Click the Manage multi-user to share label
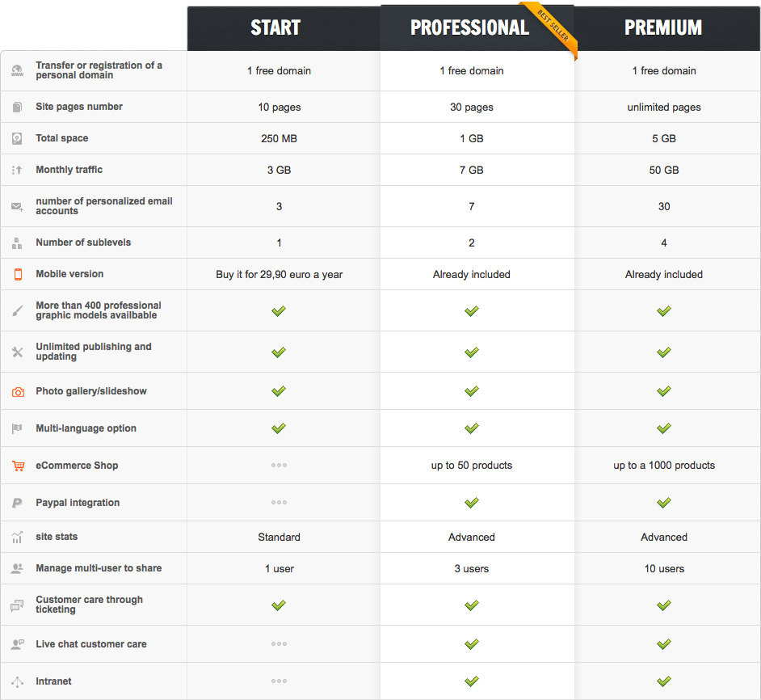This screenshot has height=700, width=761. point(99,568)
